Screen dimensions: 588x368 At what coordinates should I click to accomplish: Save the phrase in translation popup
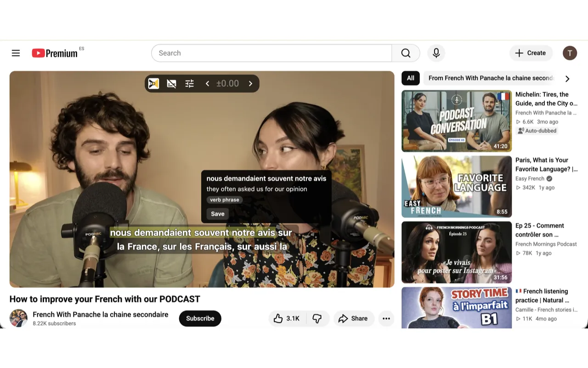pyautogui.click(x=218, y=213)
